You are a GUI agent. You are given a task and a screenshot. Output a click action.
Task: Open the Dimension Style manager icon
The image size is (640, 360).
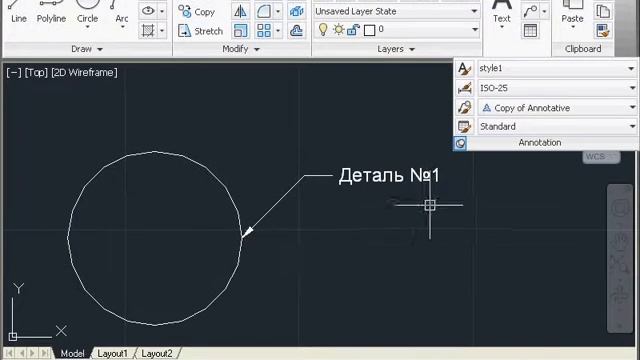pos(464,88)
